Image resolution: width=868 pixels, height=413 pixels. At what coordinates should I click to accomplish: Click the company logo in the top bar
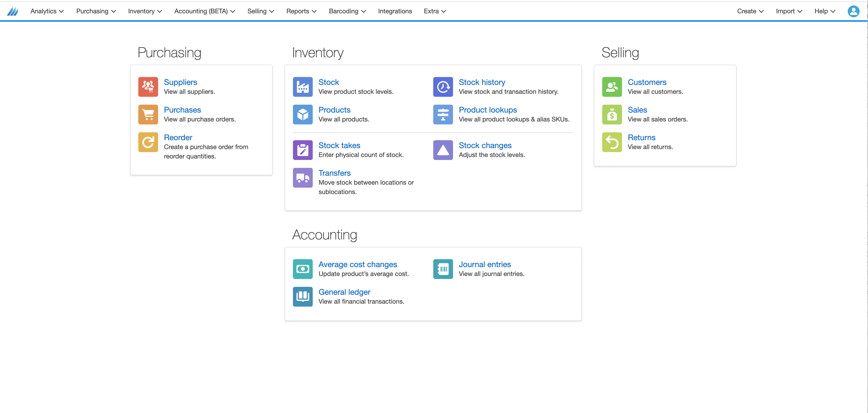click(x=13, y=11)
